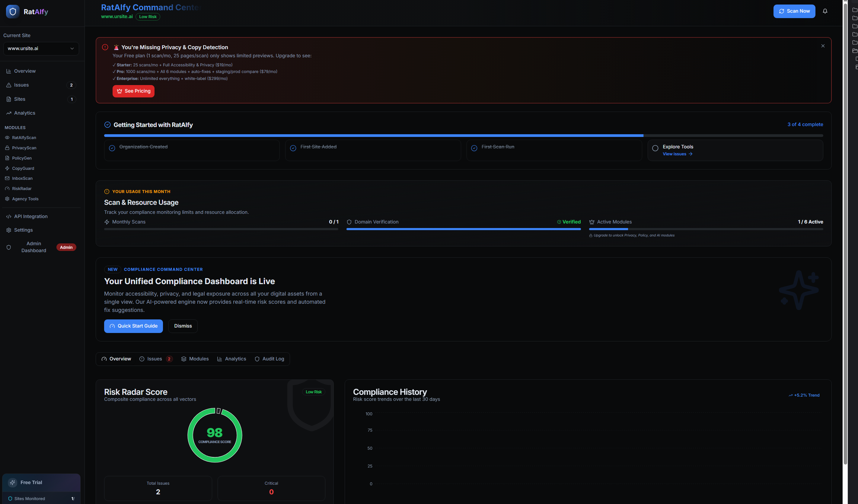Click the Organization Created checked circle
This screenshot has width=858, height=504.
112,148
